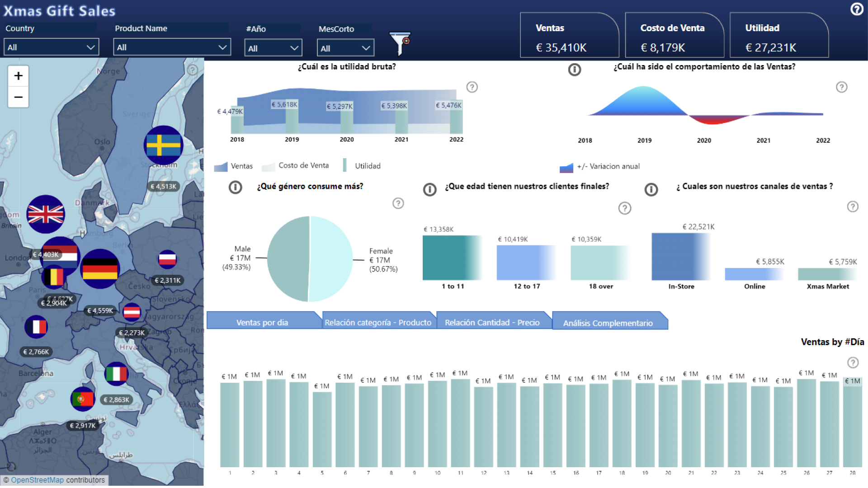Click the clear filters funnel icon
Image resolution: width=868 pixels, height=488 pixels.
(400, 43)
